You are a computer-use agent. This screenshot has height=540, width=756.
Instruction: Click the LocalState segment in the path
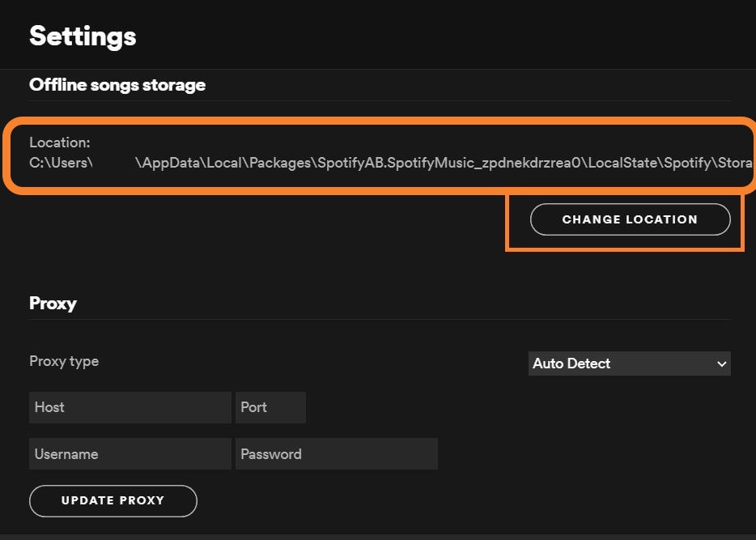[622, 163]
